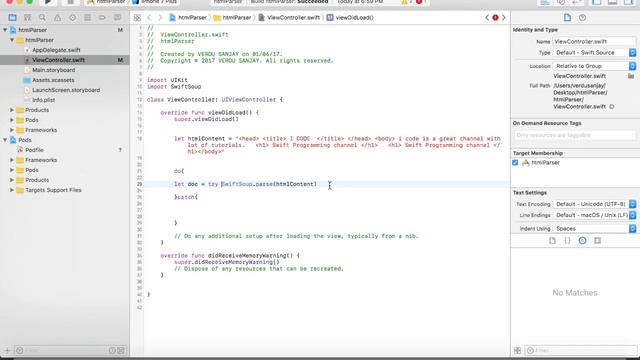This screenshot has height=360, width=640.
Task: Click the SwiftSoup.parse code line
Action: click(245, 184)
